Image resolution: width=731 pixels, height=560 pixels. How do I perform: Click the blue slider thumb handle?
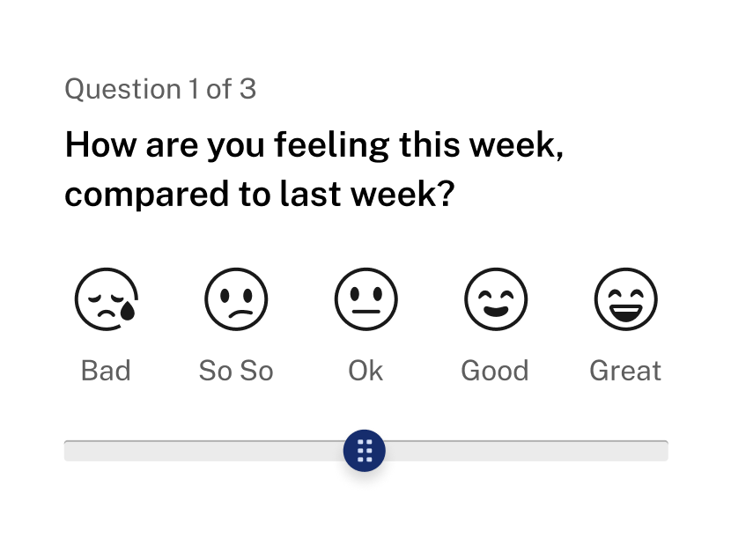(x=364, y=451)
